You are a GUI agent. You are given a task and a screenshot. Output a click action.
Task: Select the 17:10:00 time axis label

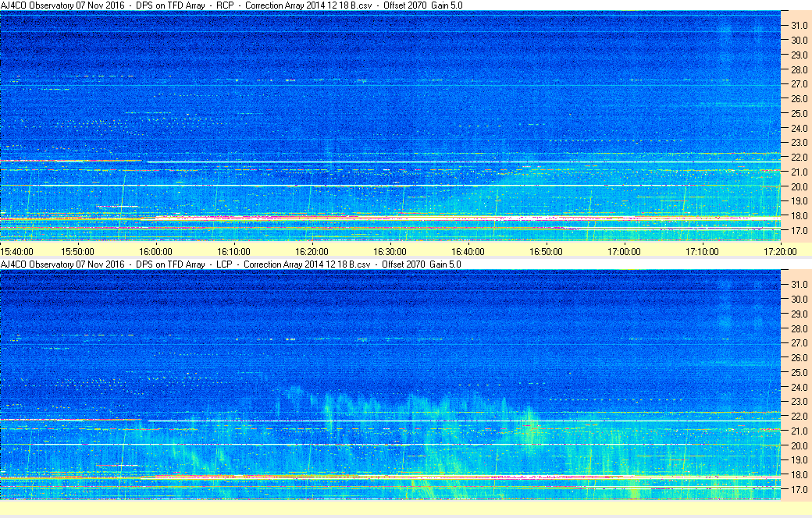(x=702, y=251)
